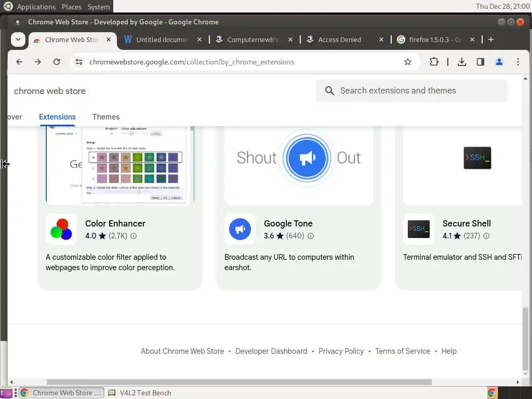Image resolution: width=532 pixels, height=399 pixels.
Task: Click the scroll-right arrow on horizontal scrollbar
Action: tap(518, 382)
